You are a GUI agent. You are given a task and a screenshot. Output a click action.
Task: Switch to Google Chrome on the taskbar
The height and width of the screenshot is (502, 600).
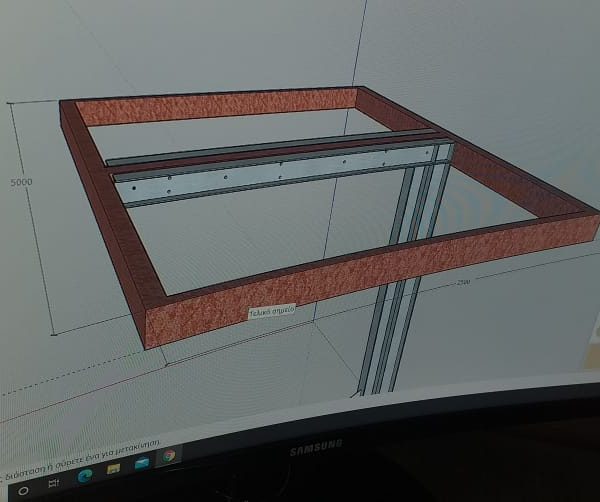coord(169,456)
